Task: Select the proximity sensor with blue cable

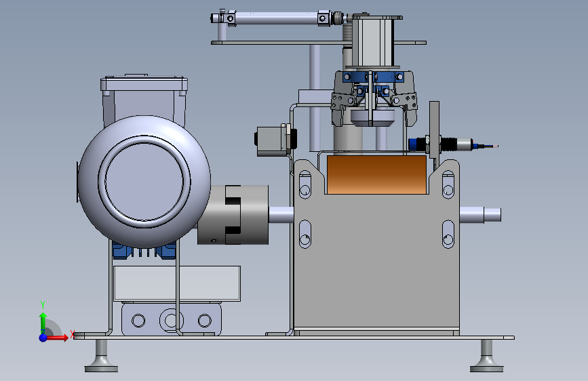Action: tap(452, 145)
